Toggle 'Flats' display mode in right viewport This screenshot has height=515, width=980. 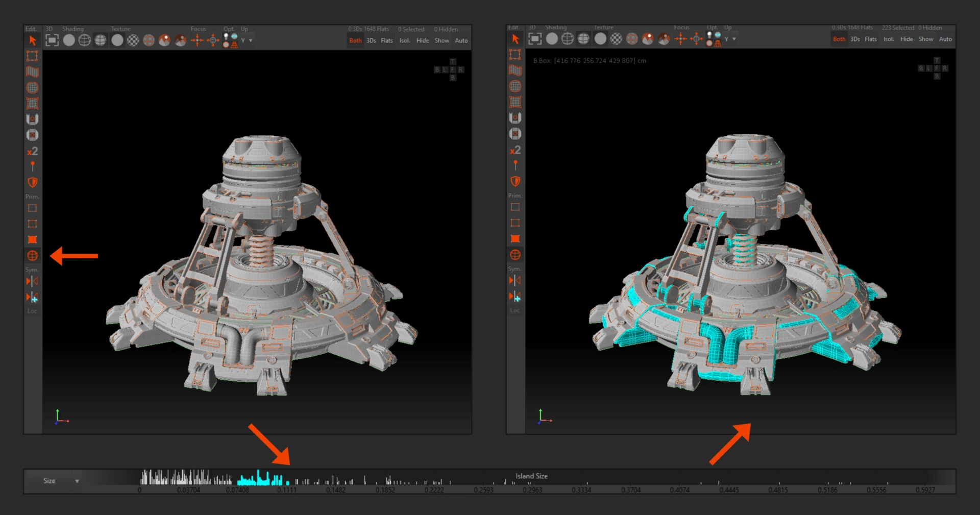point(870,39)
